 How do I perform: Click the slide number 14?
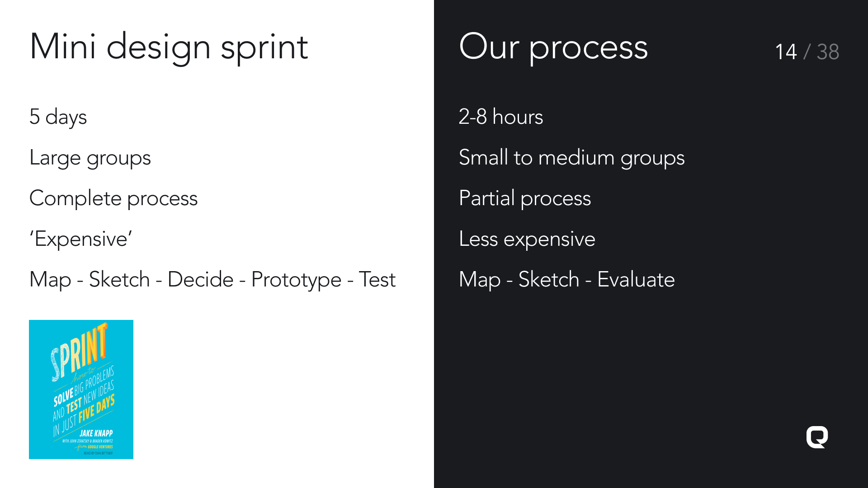[786, 52]
